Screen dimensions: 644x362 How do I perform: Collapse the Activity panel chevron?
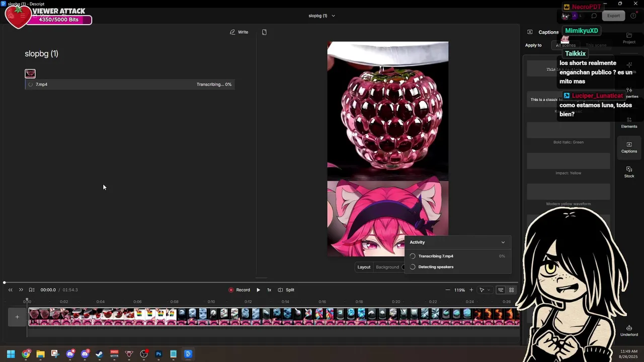(503, 242)
